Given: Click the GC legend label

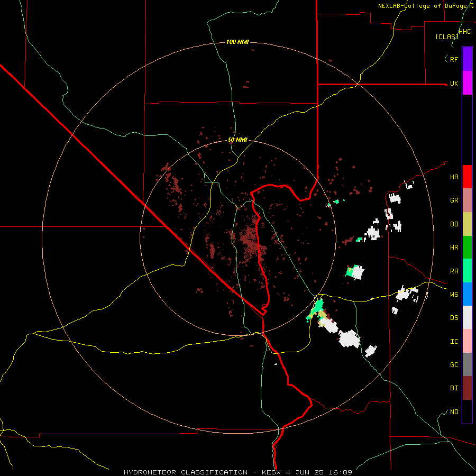Looking at the screenshot, I should tap(454, 365).
